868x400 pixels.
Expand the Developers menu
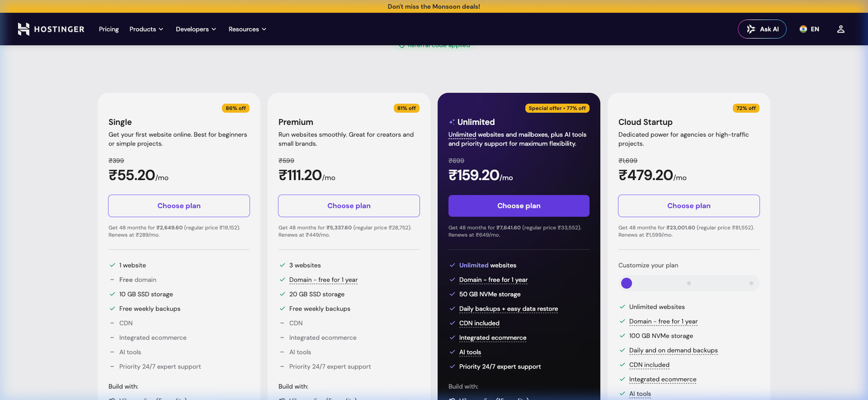[x=196, y=29]
